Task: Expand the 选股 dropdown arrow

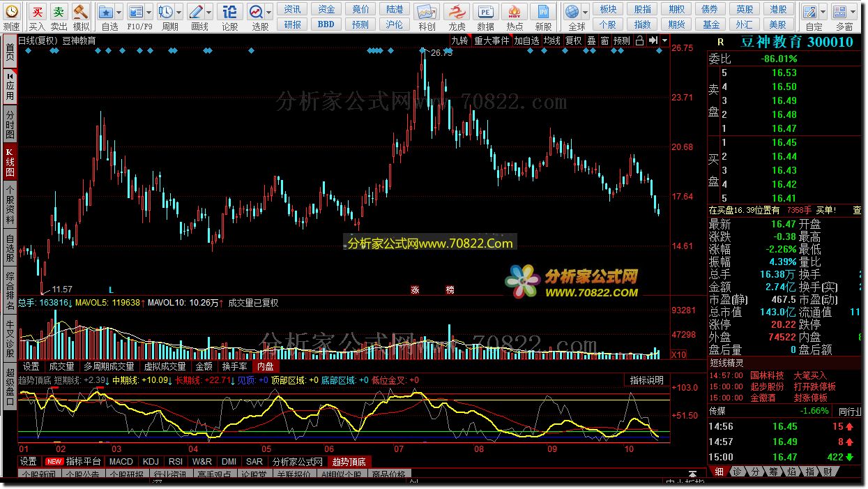Action: (269, 13)
